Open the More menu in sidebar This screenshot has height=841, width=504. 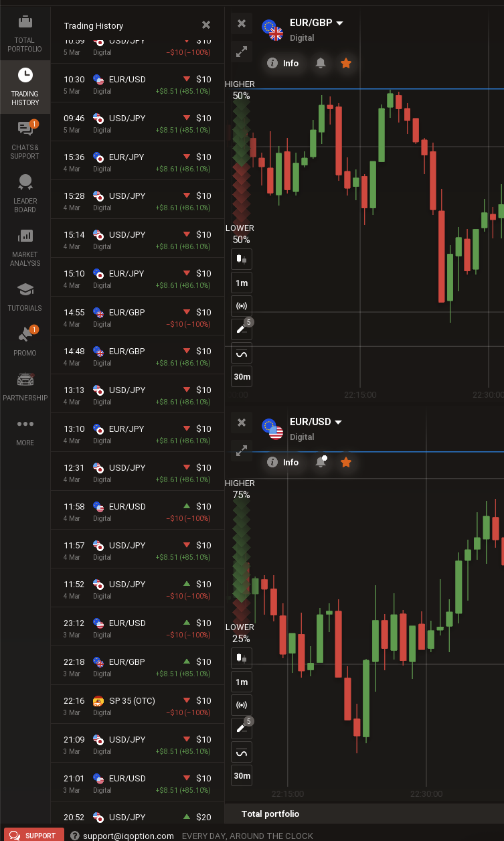(x=25, y=430)
